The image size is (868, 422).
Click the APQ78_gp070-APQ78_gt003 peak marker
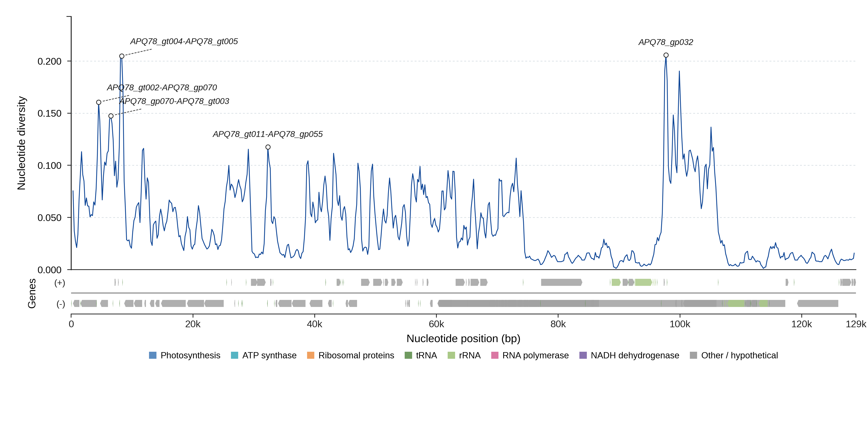coord(111,116)
